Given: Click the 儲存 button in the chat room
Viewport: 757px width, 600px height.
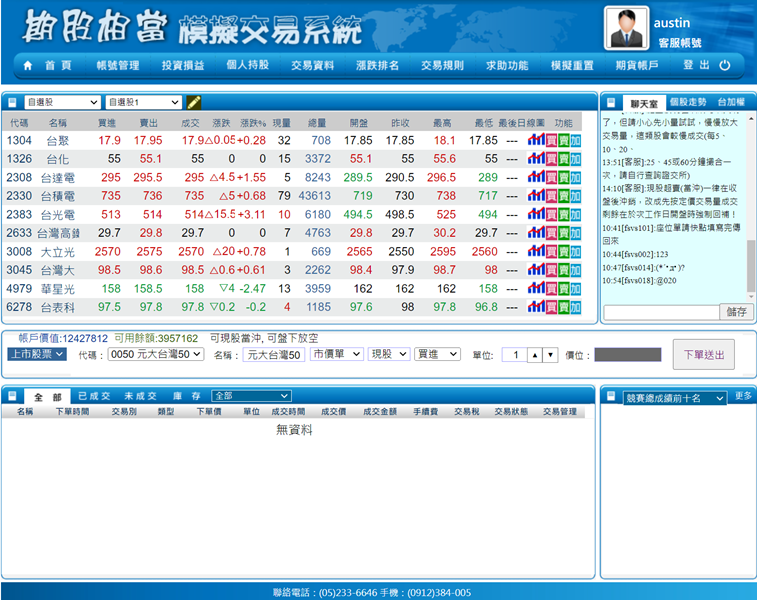Looking at the screenshot, I should click(x=736, y=312).
